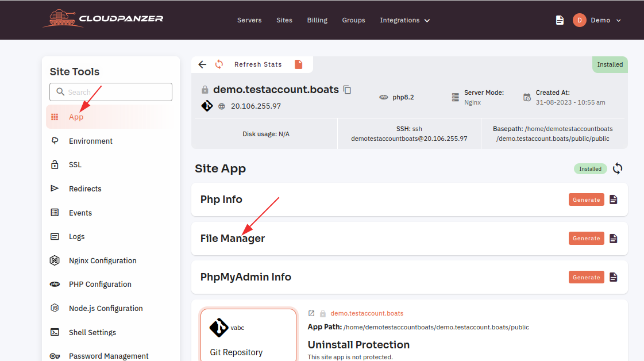This screenshot has height=361, width=644.
Task: Click the PHP Configuration icon in sidebar
Action: (x=55, y=284)
